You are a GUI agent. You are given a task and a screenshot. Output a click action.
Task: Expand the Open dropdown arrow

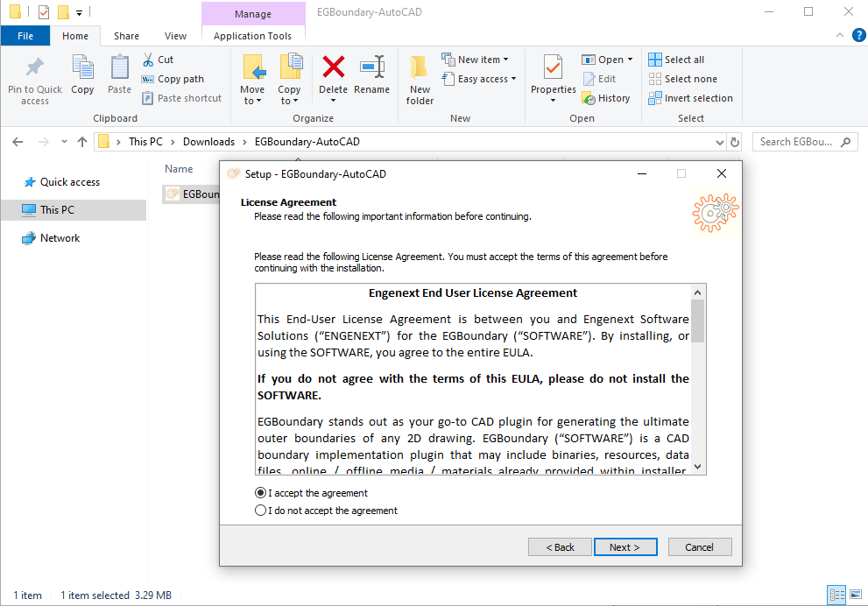click(630, 60)
